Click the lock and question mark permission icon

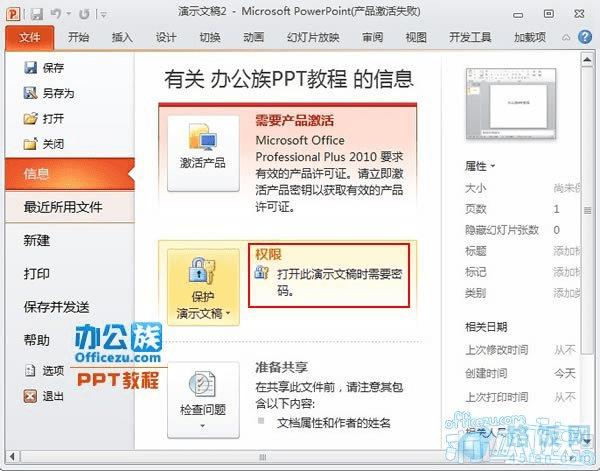pos(262,272)
